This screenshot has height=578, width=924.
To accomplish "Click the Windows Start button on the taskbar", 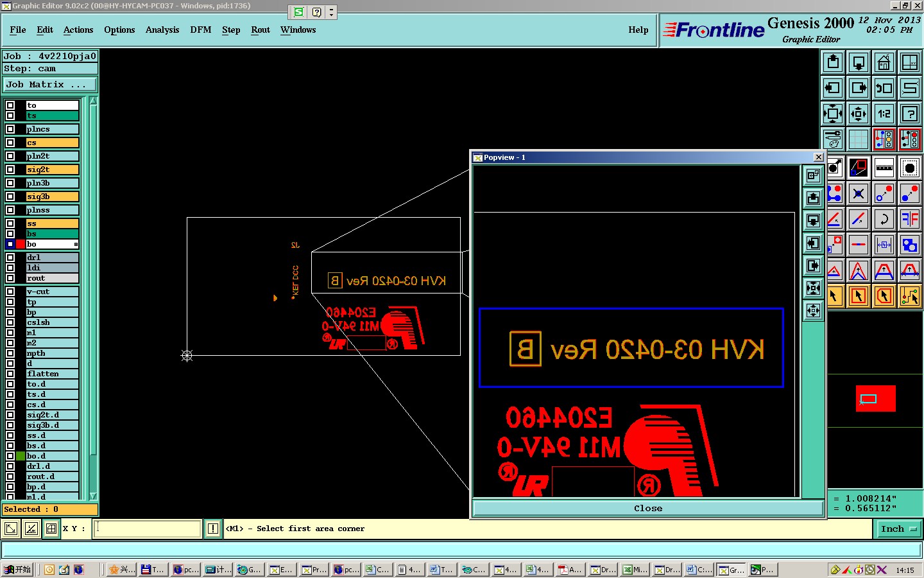I will pyautogui.click(x=17, y=570).
